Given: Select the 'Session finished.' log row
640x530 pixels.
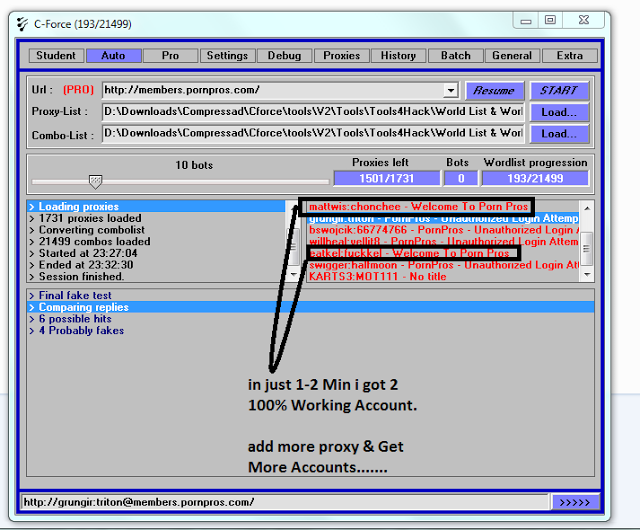Looking at the screenshot, I should point(157,276).
